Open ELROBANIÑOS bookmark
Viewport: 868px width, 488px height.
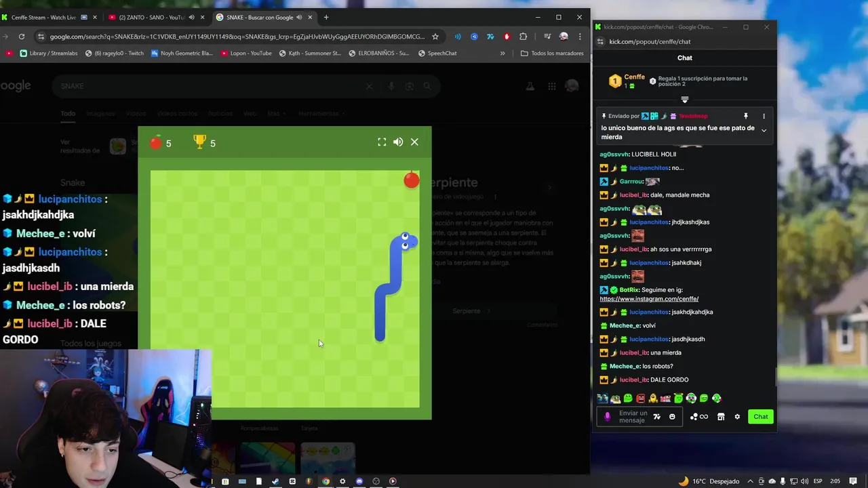click(x=378, y=53)
